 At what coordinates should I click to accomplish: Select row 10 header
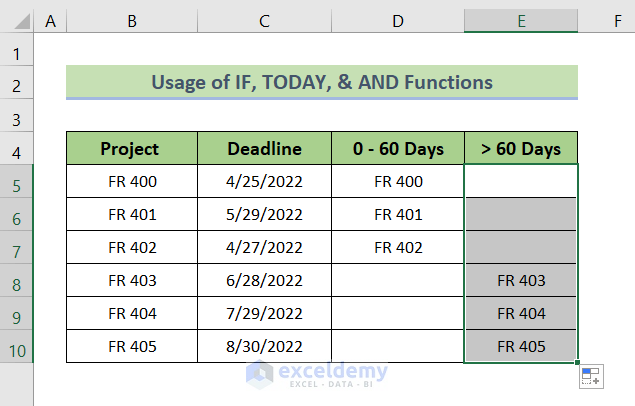pos(17,347)
